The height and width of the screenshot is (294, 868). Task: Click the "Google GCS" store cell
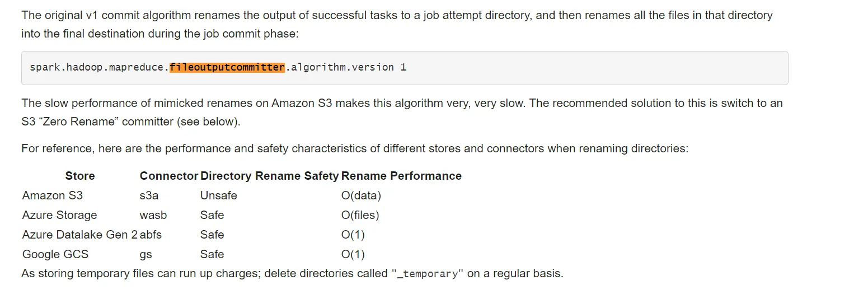point(55,254)
